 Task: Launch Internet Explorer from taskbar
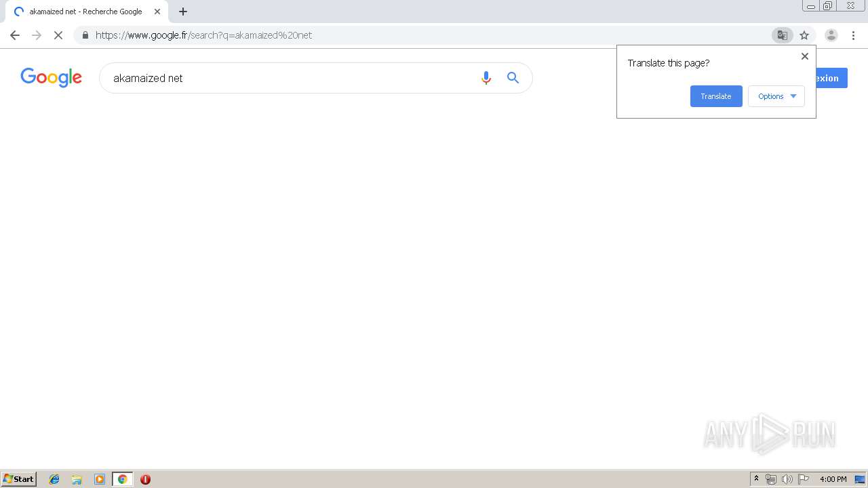pyautogui.click(x=54, y=479)
